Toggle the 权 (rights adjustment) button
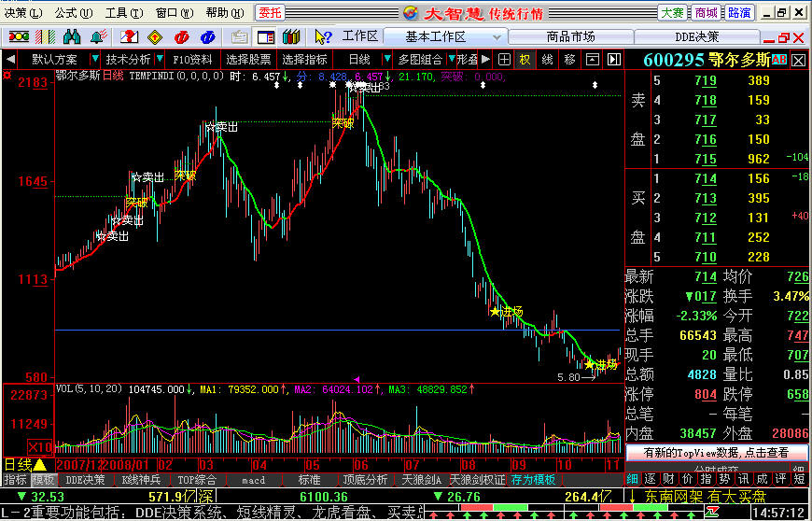812x521 pixels. point(525,60)
